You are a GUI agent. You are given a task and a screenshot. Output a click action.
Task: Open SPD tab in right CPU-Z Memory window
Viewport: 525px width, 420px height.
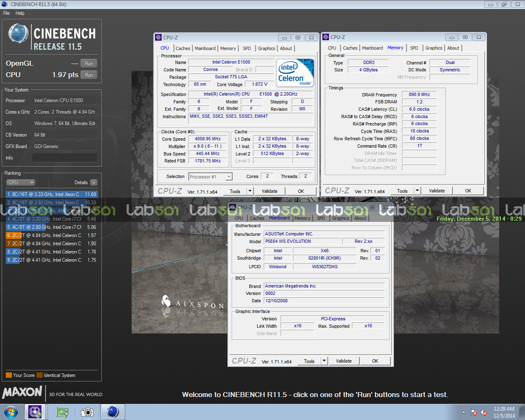(414, 48)
